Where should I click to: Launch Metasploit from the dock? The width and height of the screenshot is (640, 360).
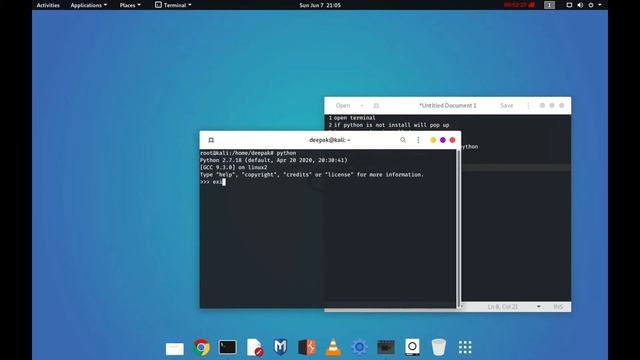point(280,347)
